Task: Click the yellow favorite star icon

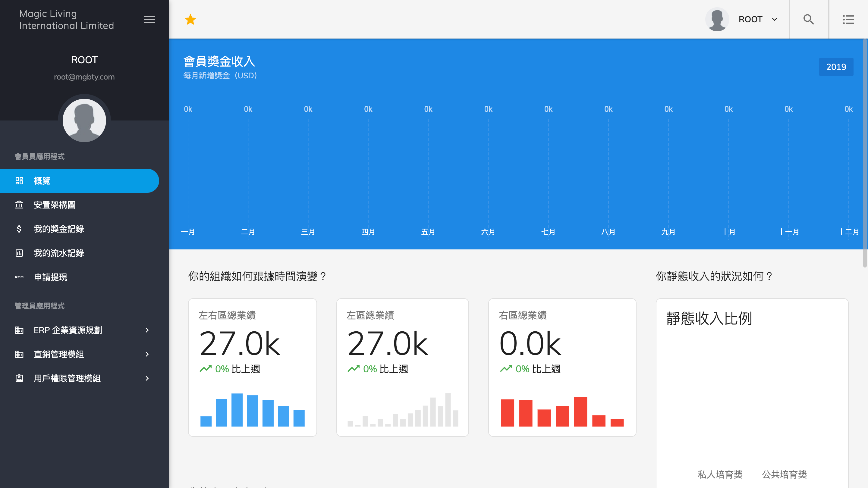Action: 190,20
